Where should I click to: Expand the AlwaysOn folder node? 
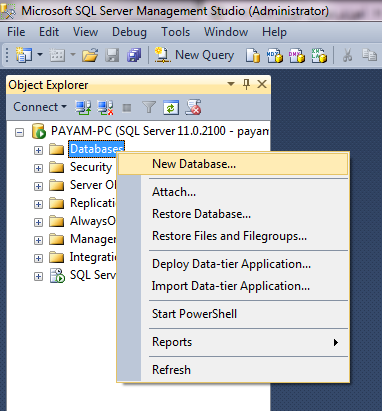38,222
